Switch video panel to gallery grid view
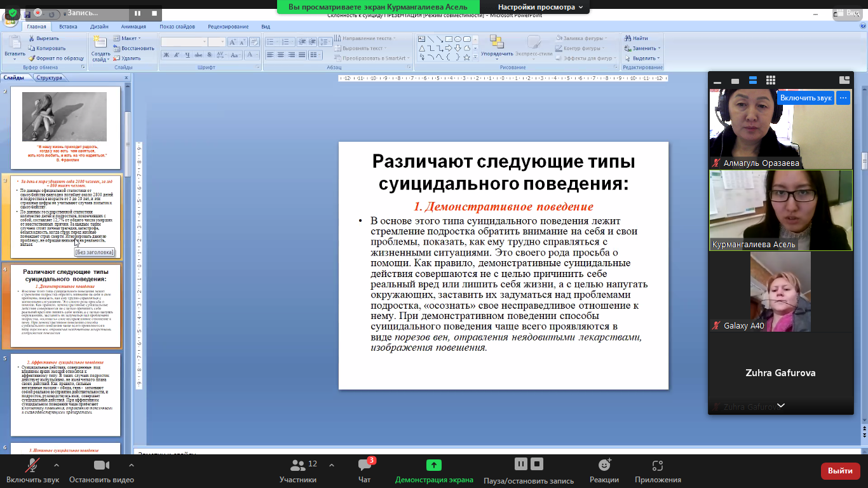868x488 pixels. [x=771, y=80]
